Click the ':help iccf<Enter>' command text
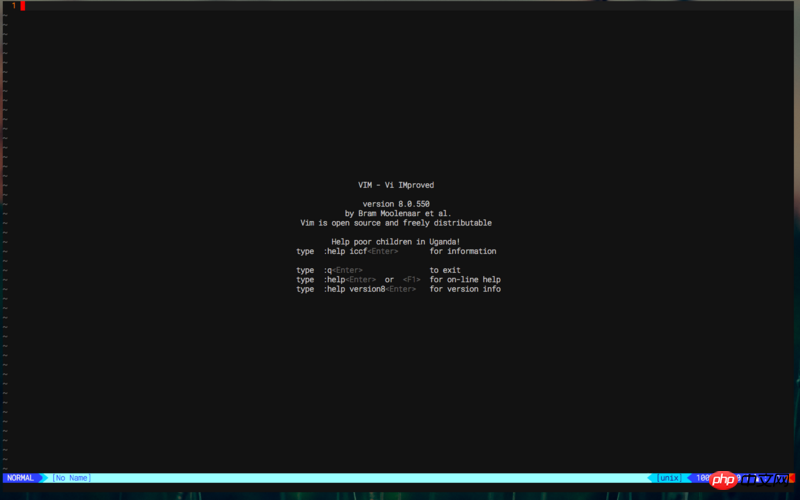The width and height of the screenshot is (800, 500). pos(361,251)
